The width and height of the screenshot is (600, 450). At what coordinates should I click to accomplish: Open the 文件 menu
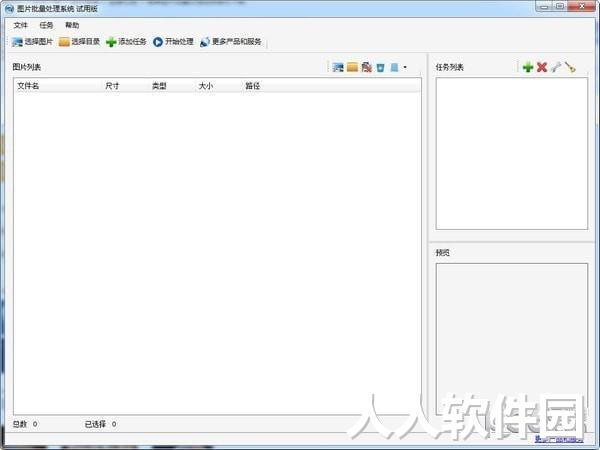tap(21, 25)
